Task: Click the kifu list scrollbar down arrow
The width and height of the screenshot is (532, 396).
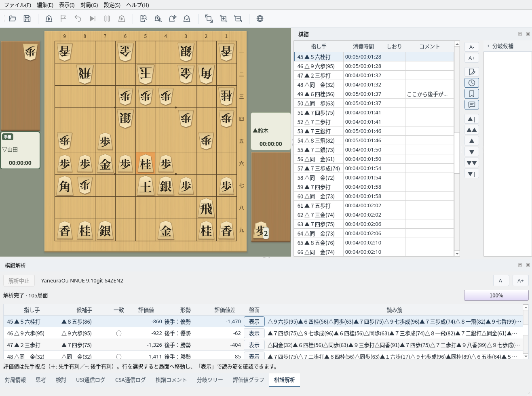Action: click(457, 254)
